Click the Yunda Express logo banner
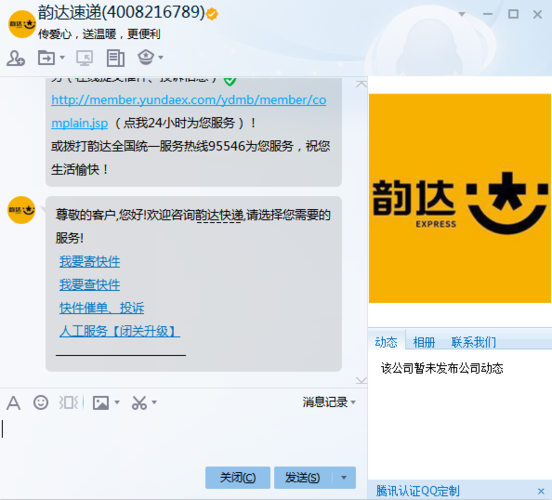552x500 pixels. click(x=460, y=198)
